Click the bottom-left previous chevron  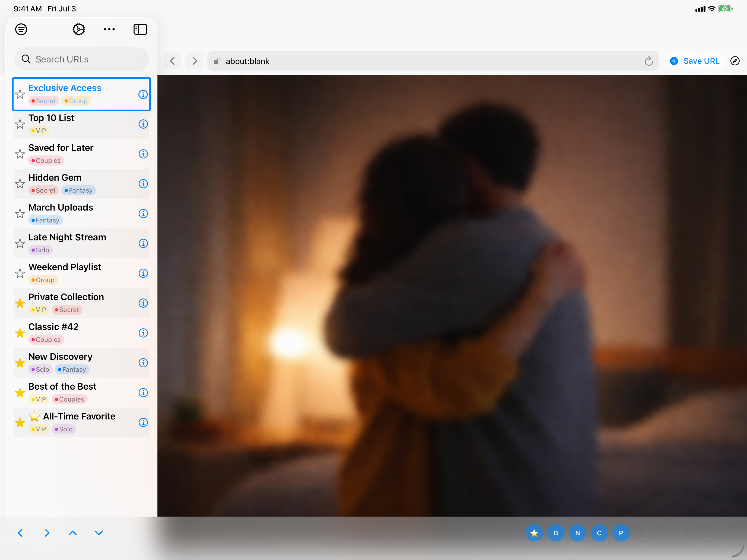pyautogui.click(x=20, y=533)
